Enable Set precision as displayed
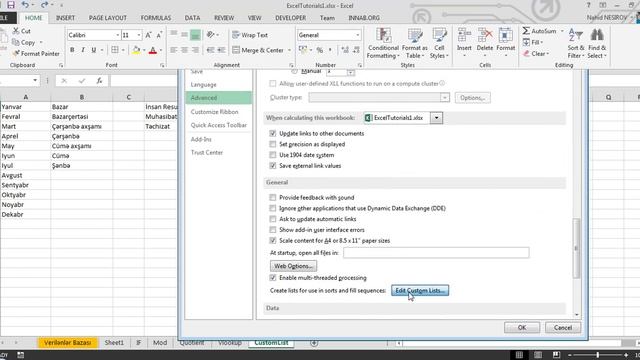 pyautogui.click(x=273, y=144)
